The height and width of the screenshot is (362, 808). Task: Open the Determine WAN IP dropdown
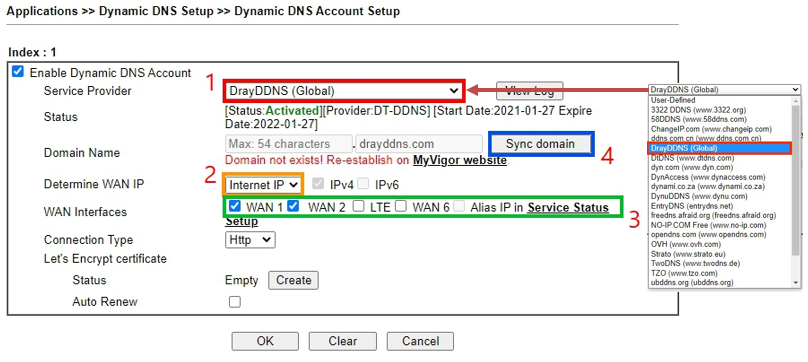click(x=263, y=184)
